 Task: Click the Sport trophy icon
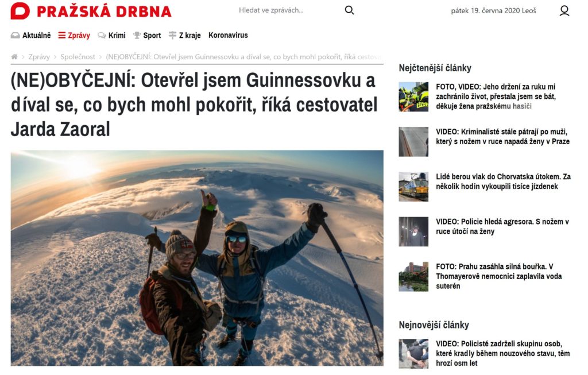(x=137, y=35)
